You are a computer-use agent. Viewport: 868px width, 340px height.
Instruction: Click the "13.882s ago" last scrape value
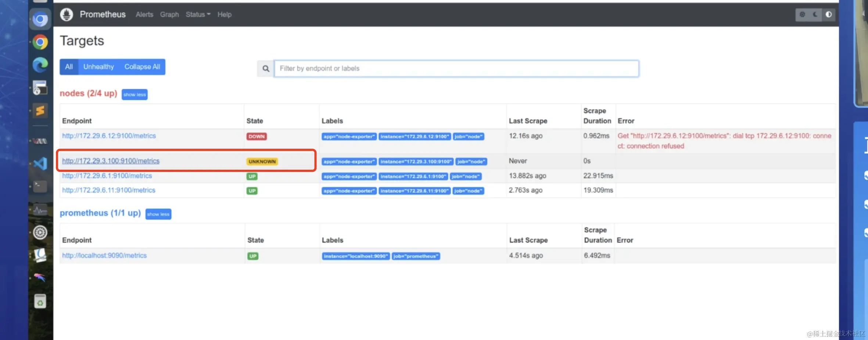point(528,176)
